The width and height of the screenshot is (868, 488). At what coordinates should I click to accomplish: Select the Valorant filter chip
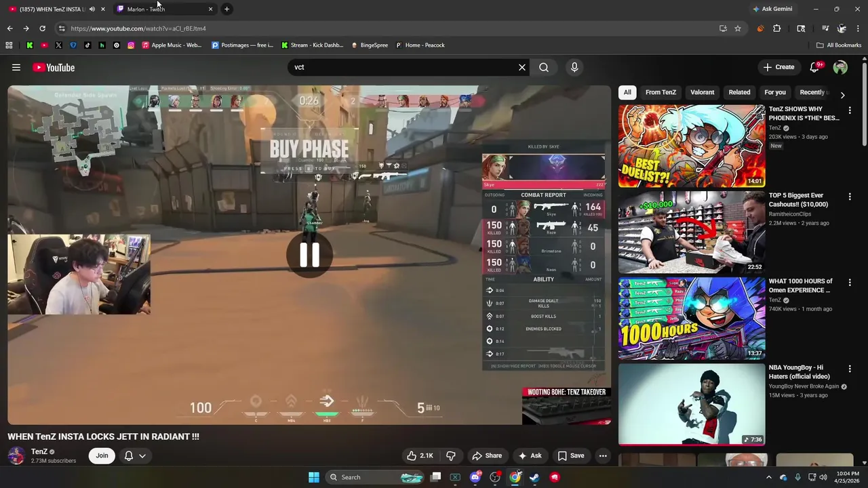click(x=702, y=92)
